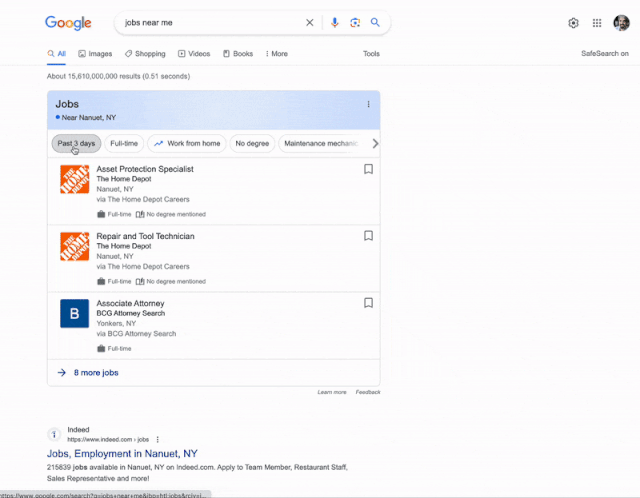
Task: Click About 15,610,000,000 results text
Action: click(118, 76)
